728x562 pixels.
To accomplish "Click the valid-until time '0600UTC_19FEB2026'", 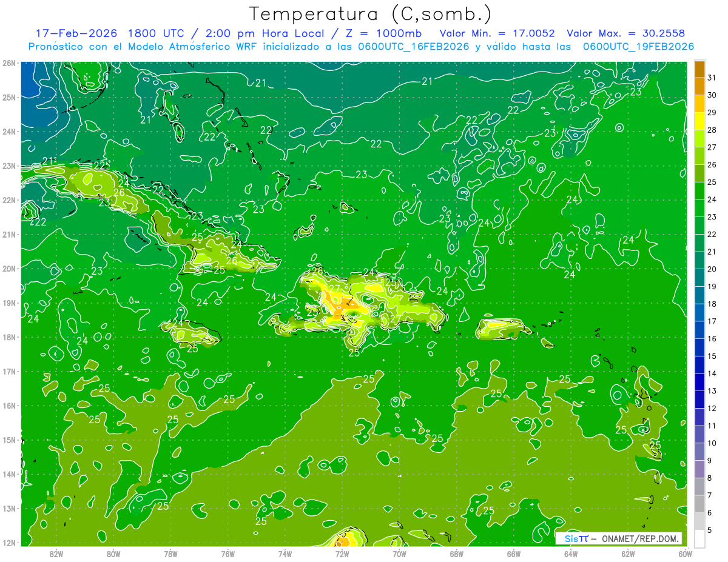I will pyautogui.click(x=638, y=47).
